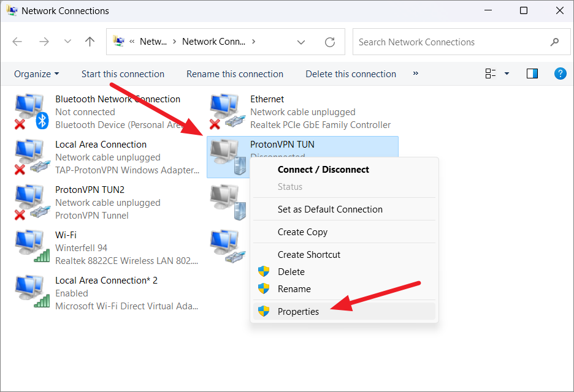Select the Ethernet connection name text
Screen dimensions: 574x392
tap(267, 99)
